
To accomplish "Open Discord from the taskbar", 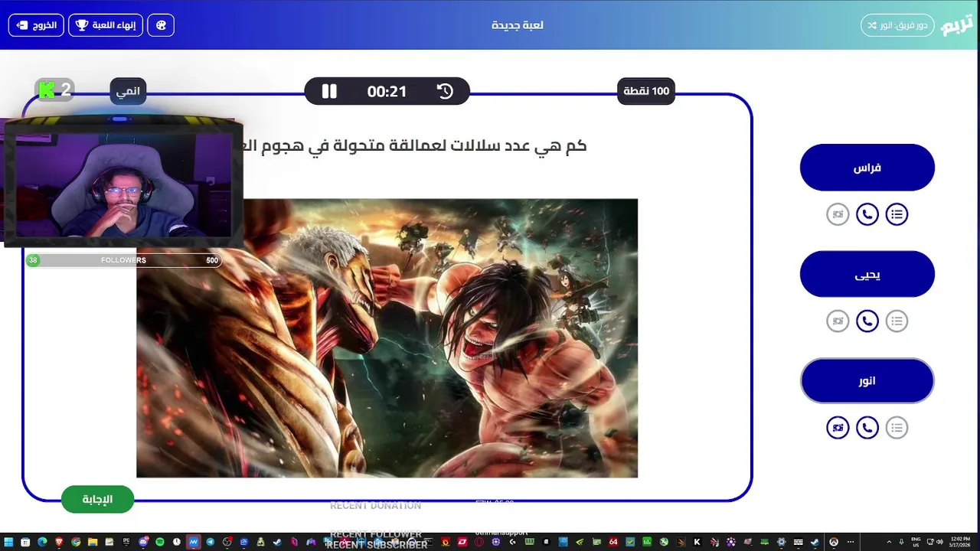I will coord(143,542).
